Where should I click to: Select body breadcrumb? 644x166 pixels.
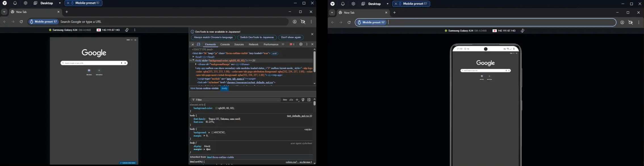click(x=225, y=89)
